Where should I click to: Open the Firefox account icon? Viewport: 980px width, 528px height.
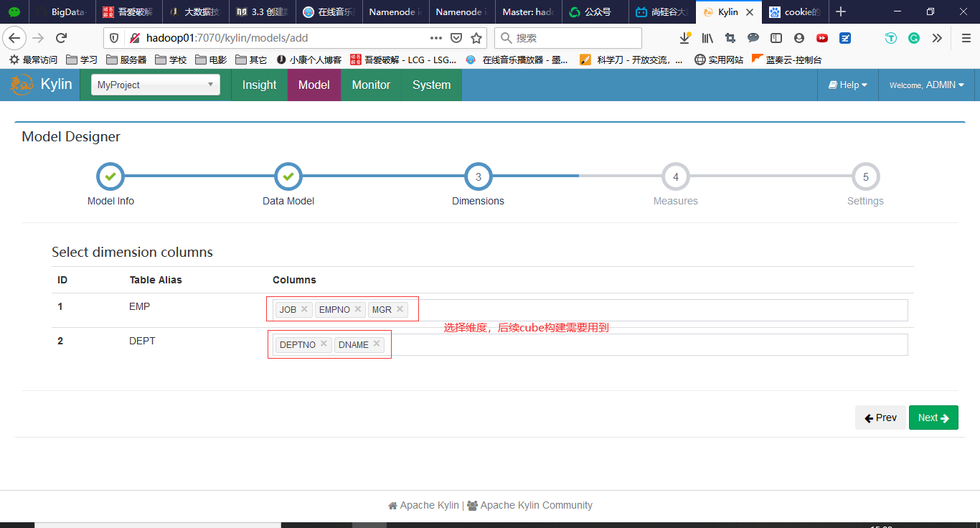799,38
